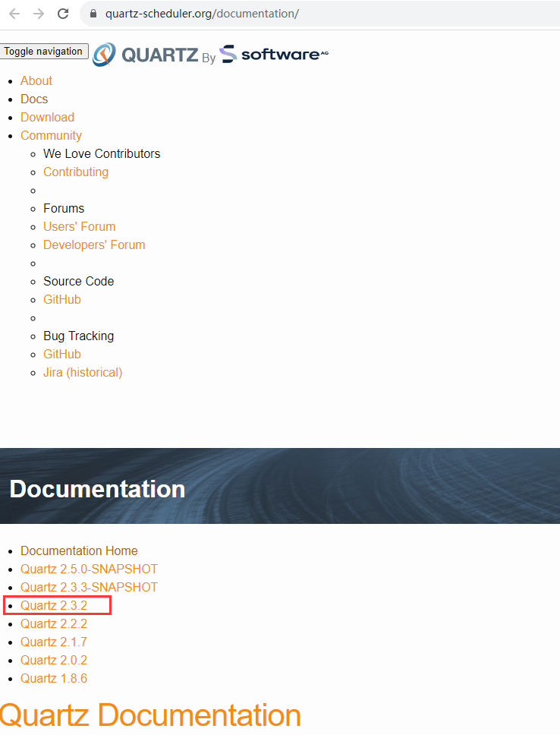Screen dimensions: 560x735
Task: Open the Jira (historical) link
Action: pos(83,372)
